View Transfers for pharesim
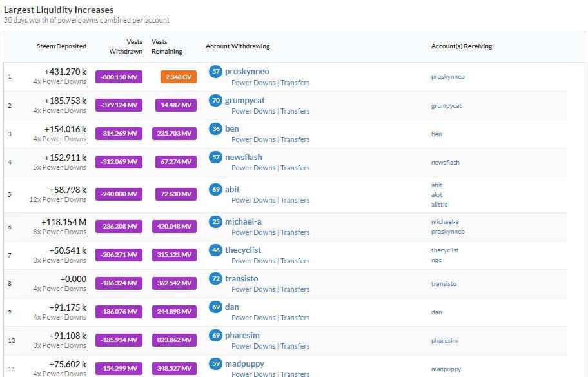 [x=295, y=346]
